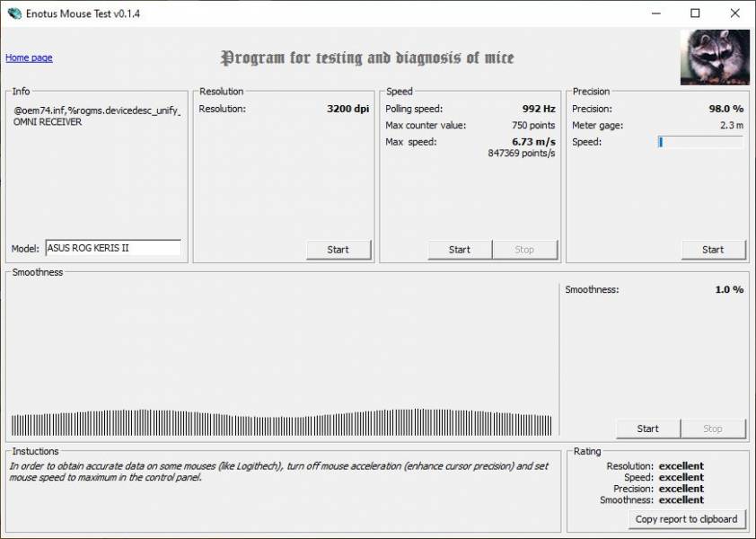Click the Enotus app icon in title bar

point(14,13)
